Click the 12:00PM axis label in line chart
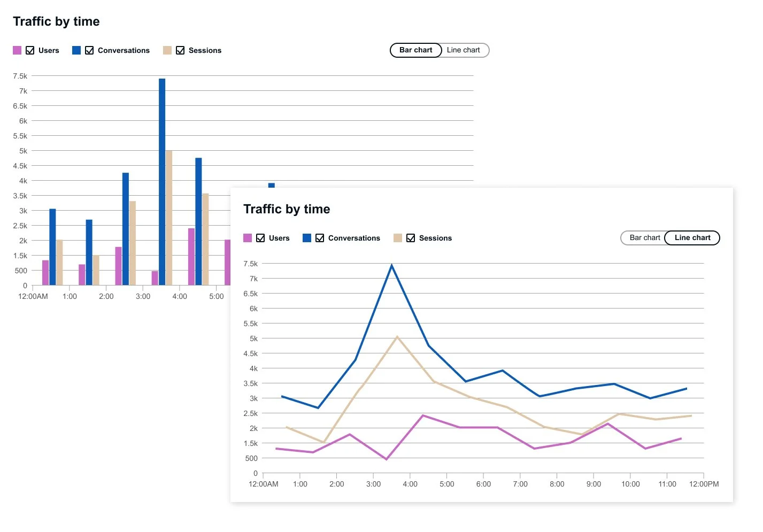 704,484
